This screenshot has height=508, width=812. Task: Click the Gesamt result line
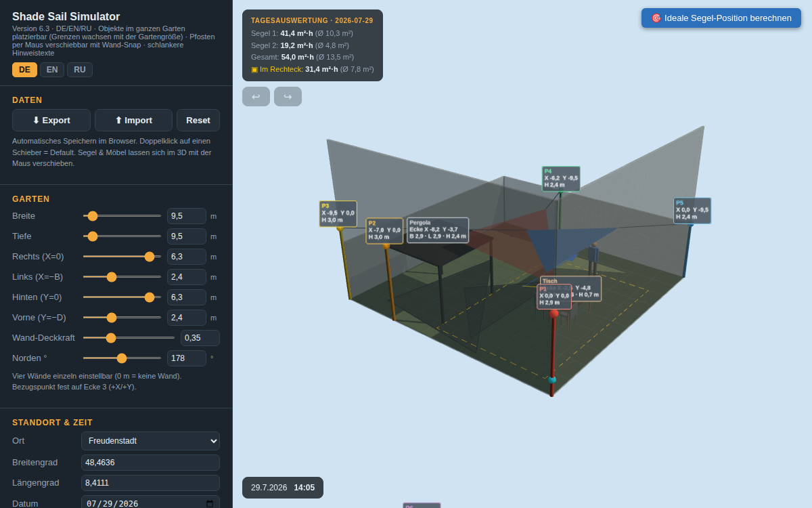[302, 58]
